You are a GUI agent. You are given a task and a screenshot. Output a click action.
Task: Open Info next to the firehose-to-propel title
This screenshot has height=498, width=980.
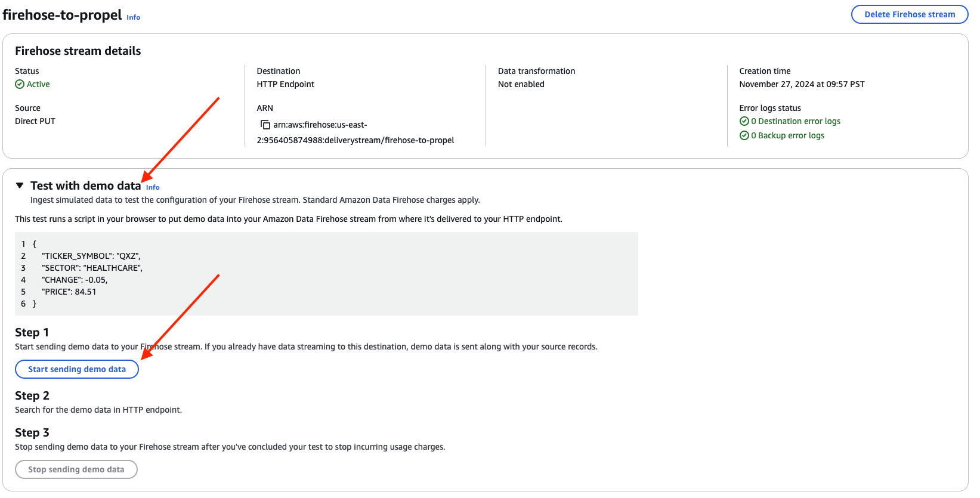(x=133, y=17)
